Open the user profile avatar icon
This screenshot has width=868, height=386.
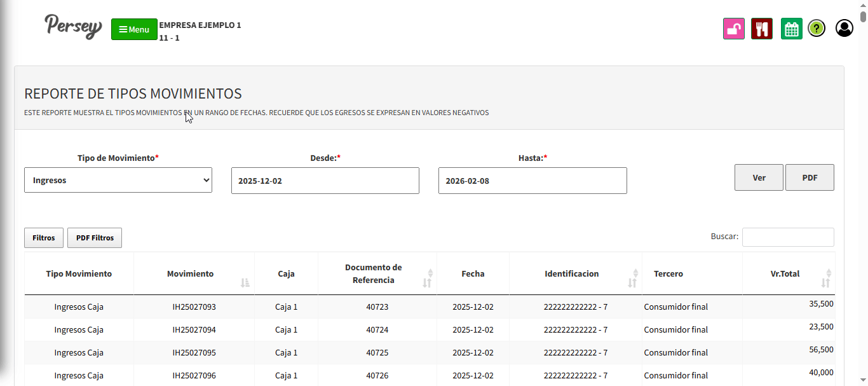tap(844, 29)
